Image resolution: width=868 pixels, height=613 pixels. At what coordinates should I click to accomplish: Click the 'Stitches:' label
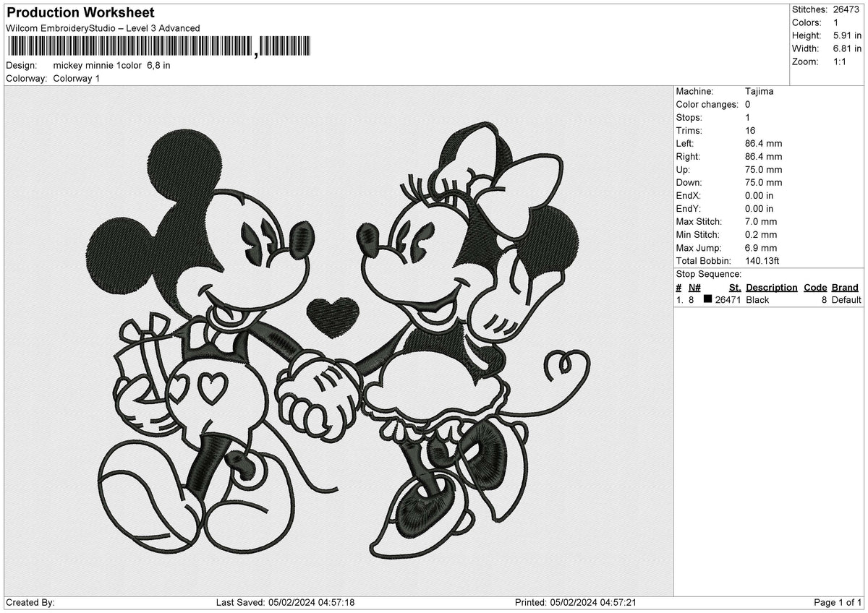(x=809, y=9)
